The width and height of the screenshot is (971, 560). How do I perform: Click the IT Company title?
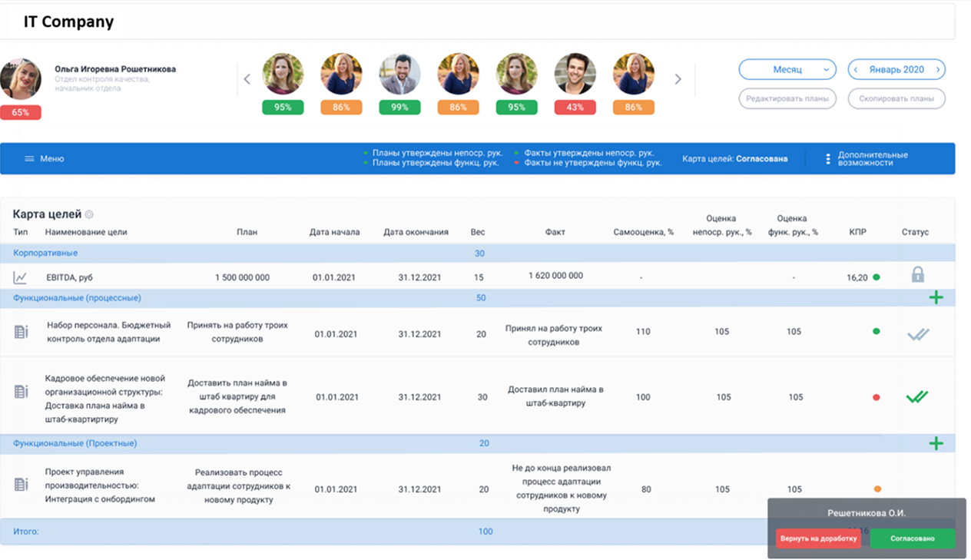(x=68, y=22)
